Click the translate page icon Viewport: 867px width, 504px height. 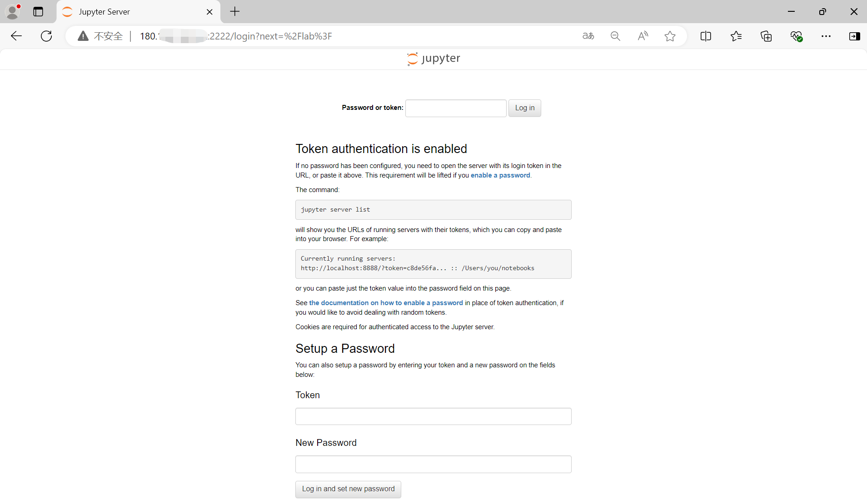pos(588,36)
